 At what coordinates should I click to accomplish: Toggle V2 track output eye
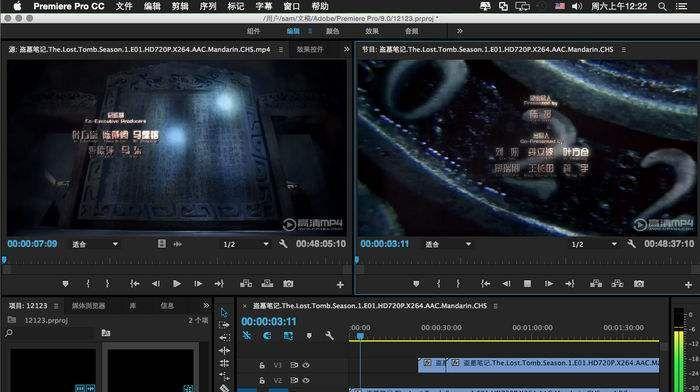(306, 380)
